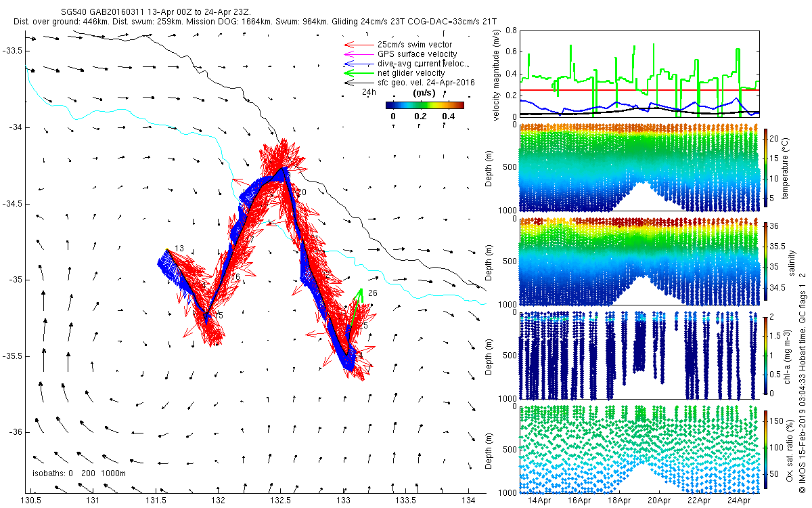The width and height of the screenshot is (812, 508).
Task: Click the '0.8' tick on velocity magnitude axis
Action: point(510,30)
